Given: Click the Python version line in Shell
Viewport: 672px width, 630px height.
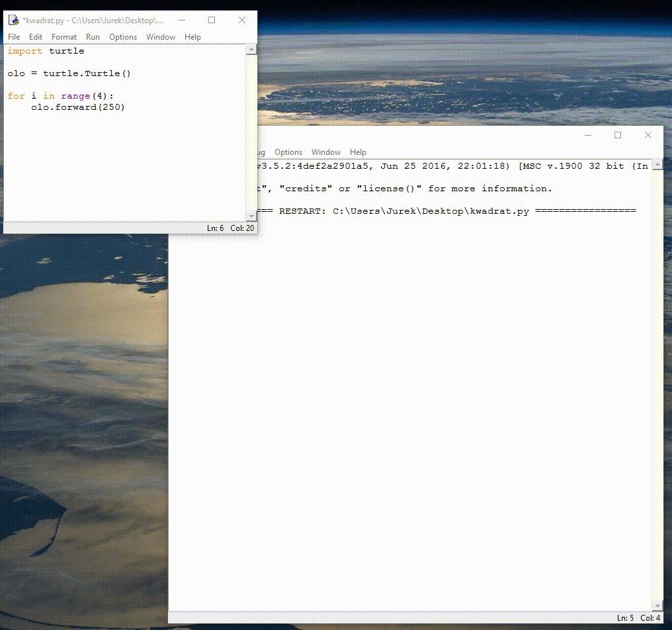Looking at the screenshot, I should tap(452, 166).
